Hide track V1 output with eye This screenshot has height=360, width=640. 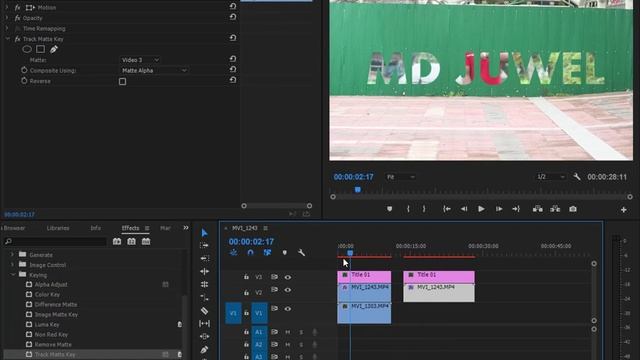pos(288,309)
